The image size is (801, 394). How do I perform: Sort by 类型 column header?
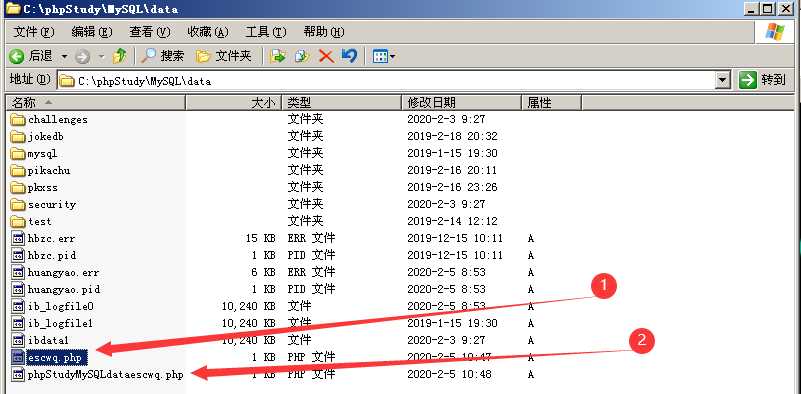pos(341,103)
